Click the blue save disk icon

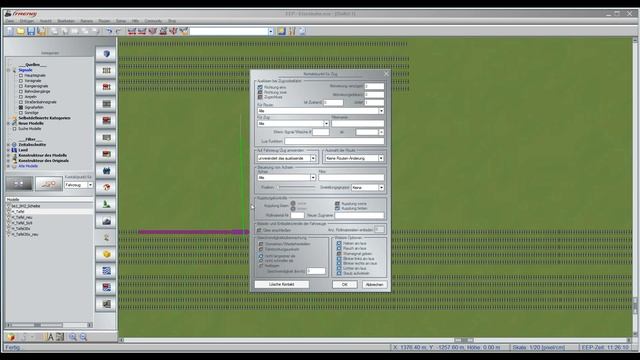pos(31,31)
